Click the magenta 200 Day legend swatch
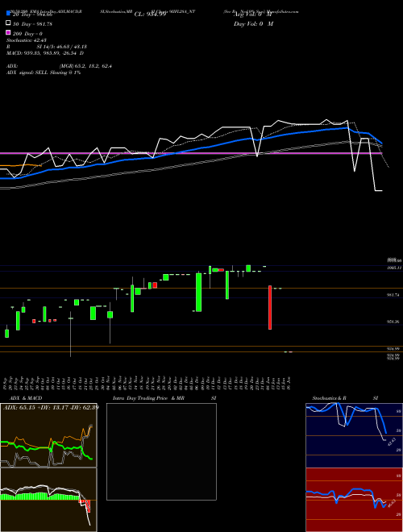 coord(8,32)
